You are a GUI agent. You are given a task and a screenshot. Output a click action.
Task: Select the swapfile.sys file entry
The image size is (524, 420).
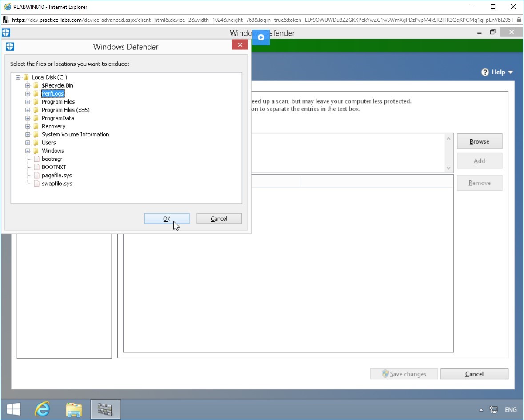(x=57, y=184)
